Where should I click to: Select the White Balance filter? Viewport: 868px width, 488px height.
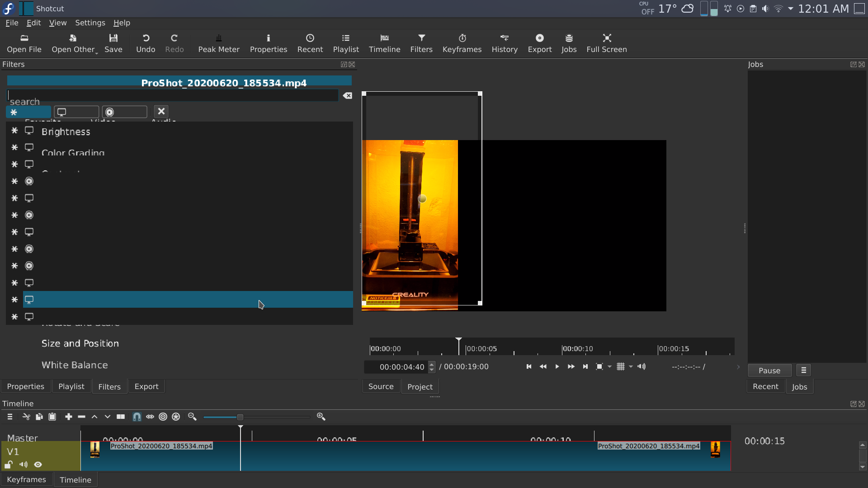(75, 365)
